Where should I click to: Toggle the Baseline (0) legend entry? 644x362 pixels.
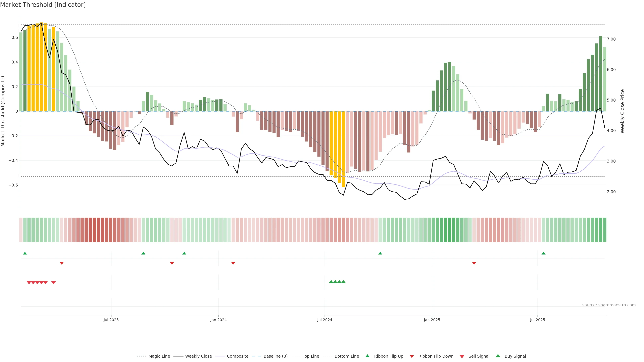click(276, 356)
